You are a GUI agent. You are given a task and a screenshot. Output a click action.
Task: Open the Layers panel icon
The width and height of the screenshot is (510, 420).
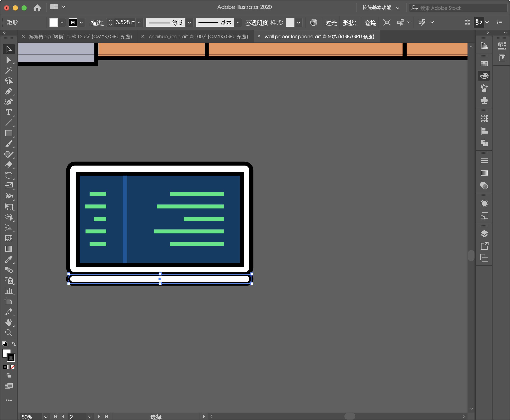484,233
